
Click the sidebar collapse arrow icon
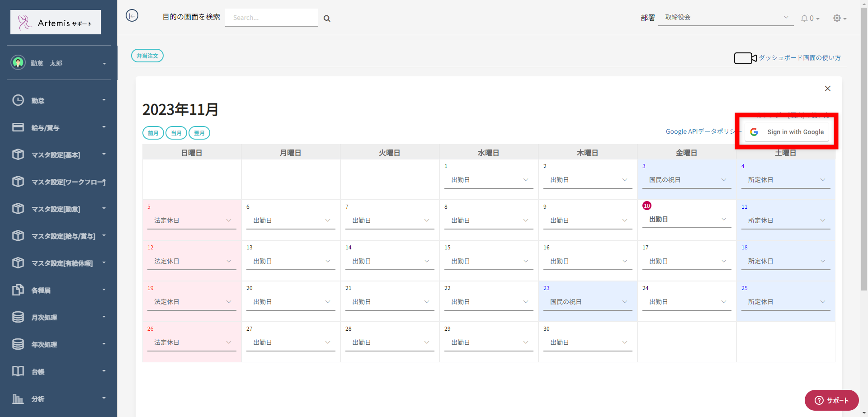[132, 16]
